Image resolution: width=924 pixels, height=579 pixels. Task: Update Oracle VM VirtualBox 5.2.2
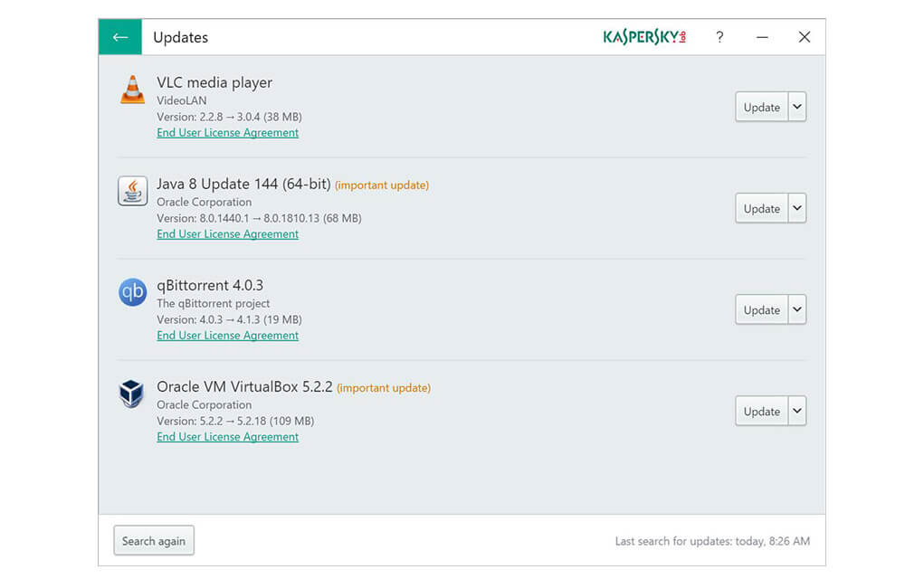761,411
